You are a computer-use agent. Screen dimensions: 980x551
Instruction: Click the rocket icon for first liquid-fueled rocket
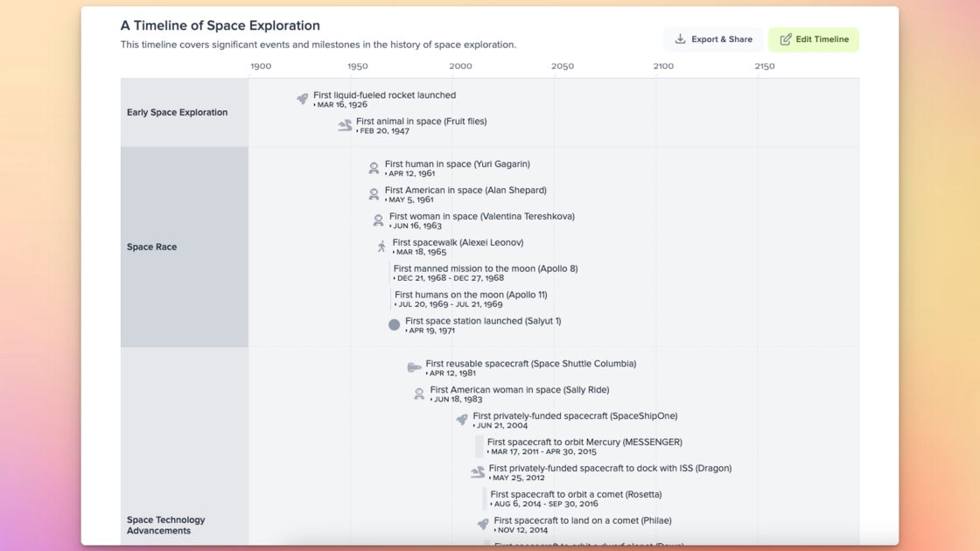point(303,98)
